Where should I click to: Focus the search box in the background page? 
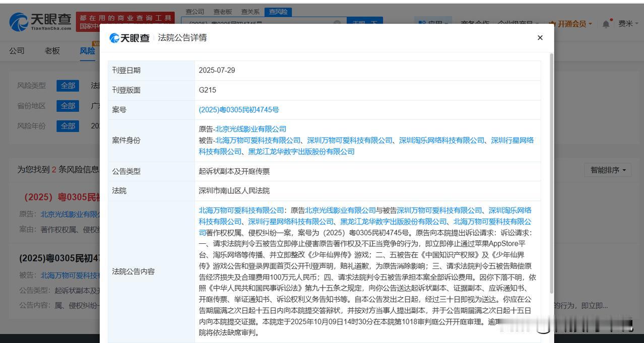click(264, 23)
